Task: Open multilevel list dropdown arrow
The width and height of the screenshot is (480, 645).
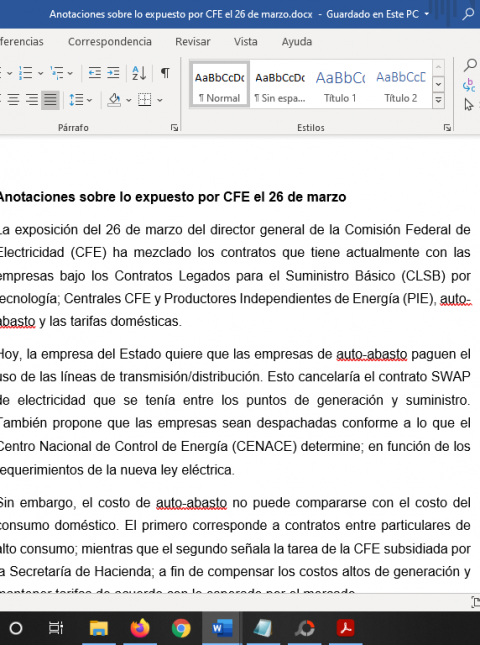Action: click(x=70, y=73)
